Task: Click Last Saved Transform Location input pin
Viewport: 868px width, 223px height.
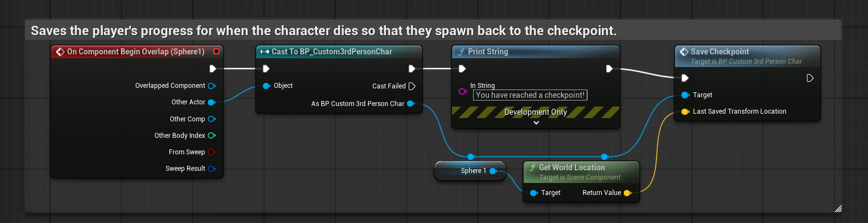Action: click(685, 112)
